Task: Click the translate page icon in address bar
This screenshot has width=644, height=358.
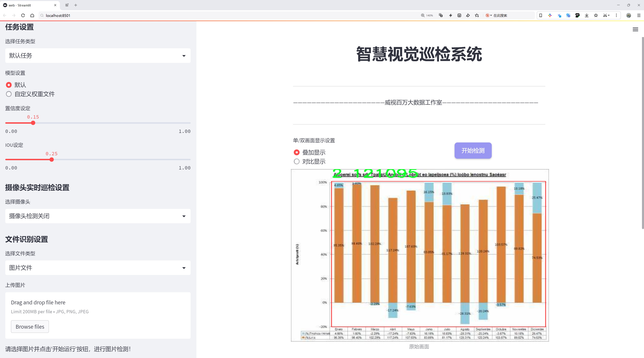Action: [441, 16]
